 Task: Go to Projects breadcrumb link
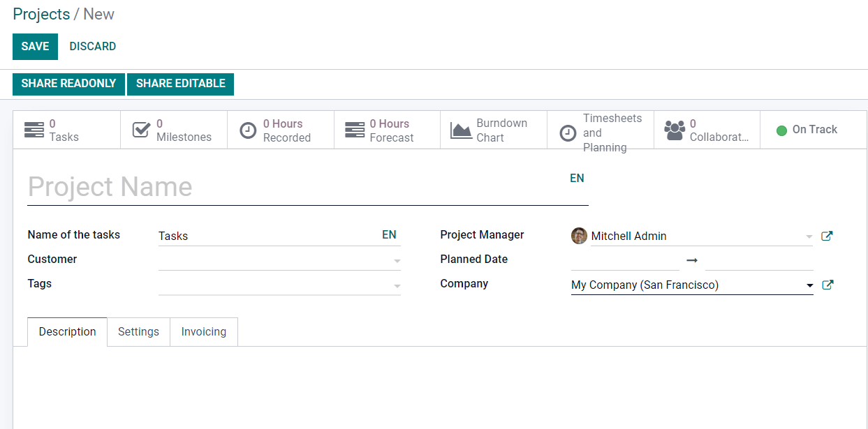[x=41, y=14]
